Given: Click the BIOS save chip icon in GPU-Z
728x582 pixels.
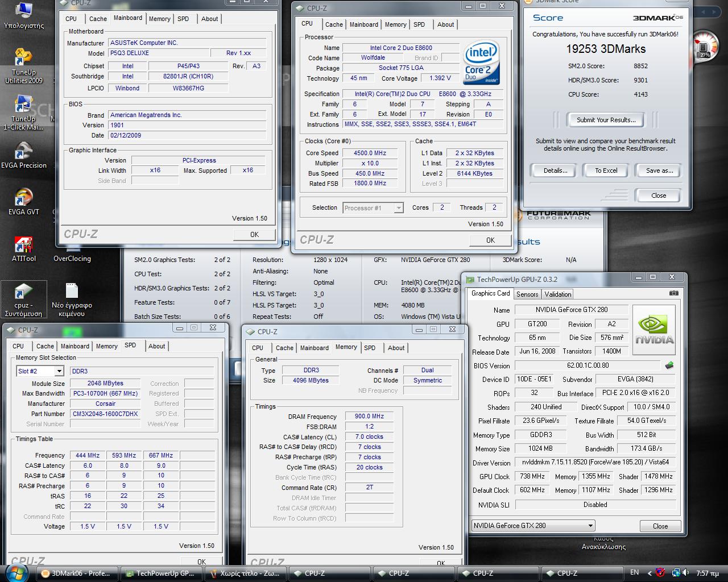Looking at the screenshot, I should (669, 365).
